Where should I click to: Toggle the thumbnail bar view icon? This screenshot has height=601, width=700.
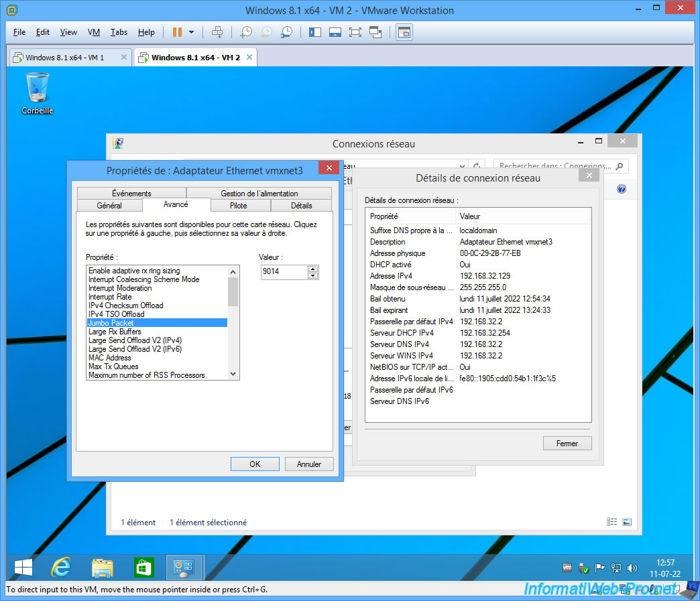click(x=335, y=32)
